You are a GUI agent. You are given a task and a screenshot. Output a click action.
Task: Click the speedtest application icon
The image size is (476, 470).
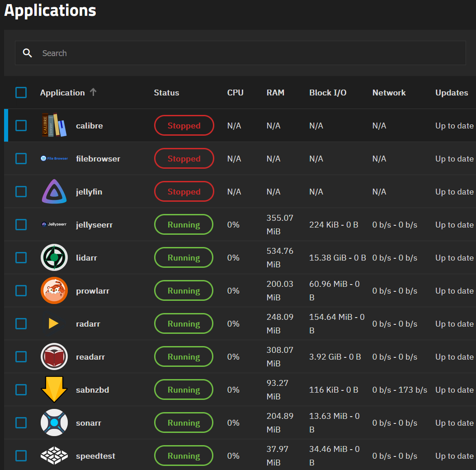(54, 456)
